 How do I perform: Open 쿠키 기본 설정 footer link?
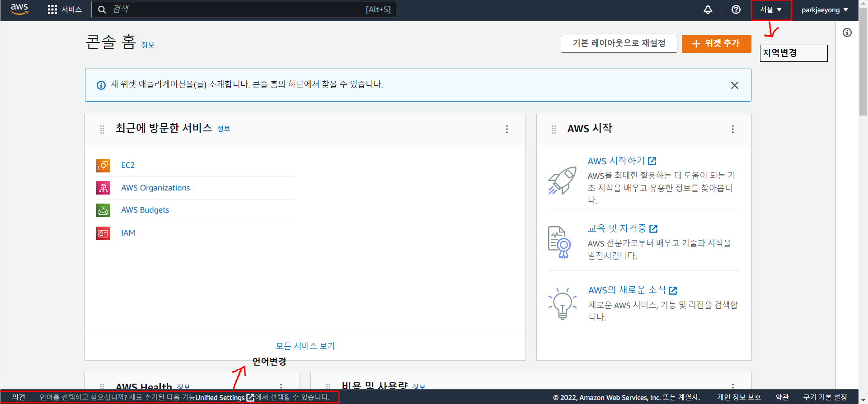[x=825, y=397]
